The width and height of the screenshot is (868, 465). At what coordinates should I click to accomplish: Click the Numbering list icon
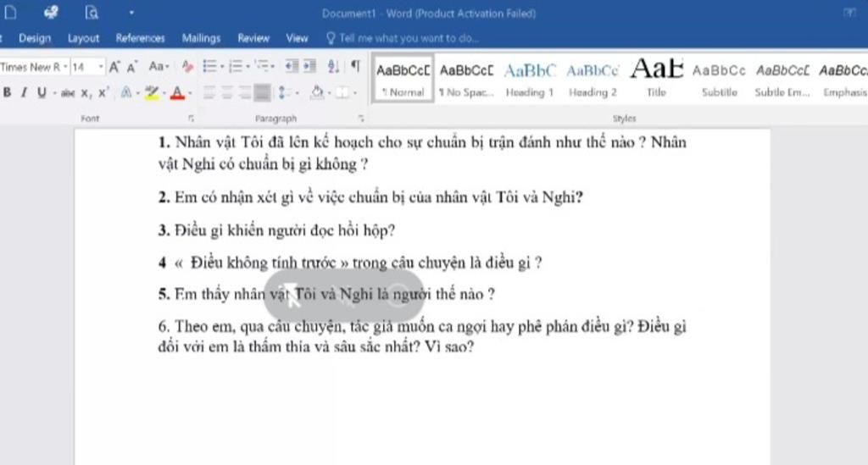[x=236, y=67]
